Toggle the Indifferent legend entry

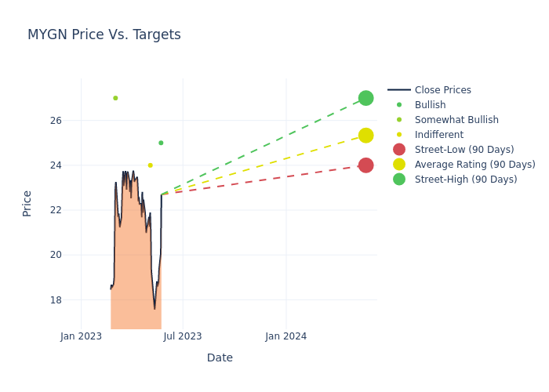coord(438,135)
